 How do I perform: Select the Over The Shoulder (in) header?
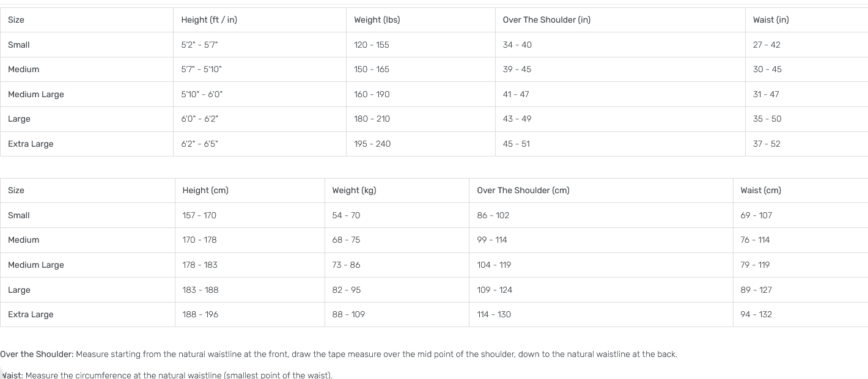pos(620,20)
